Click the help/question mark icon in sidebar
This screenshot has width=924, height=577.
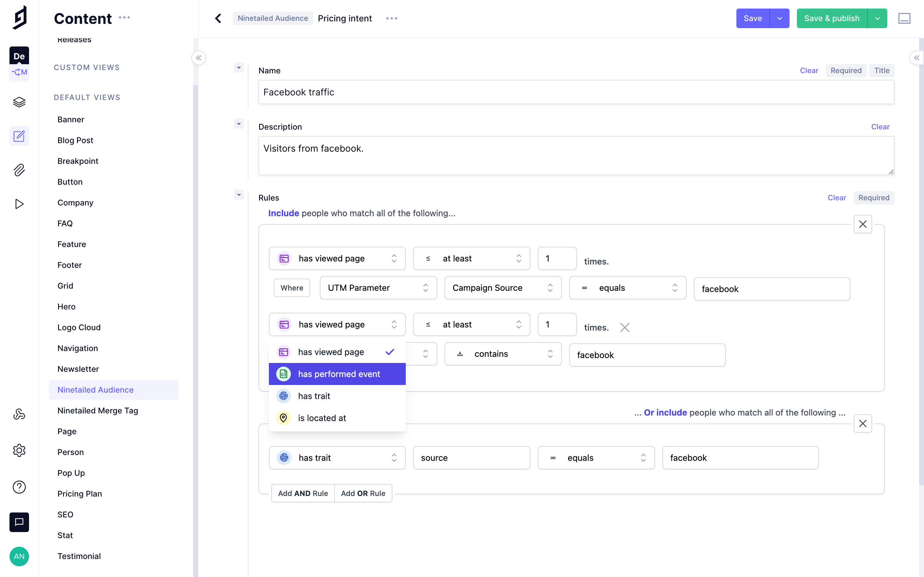click(x=19, y=486)
